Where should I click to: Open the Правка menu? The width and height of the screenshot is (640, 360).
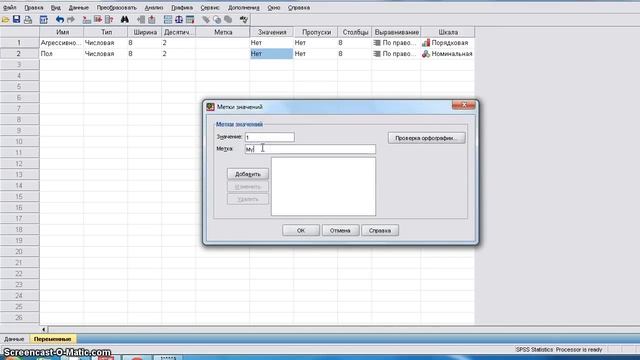[x=33, y=8]
